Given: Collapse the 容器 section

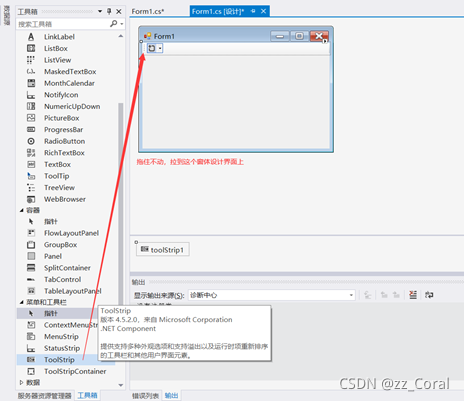Looking at the screenshot, I should [21, 210].
